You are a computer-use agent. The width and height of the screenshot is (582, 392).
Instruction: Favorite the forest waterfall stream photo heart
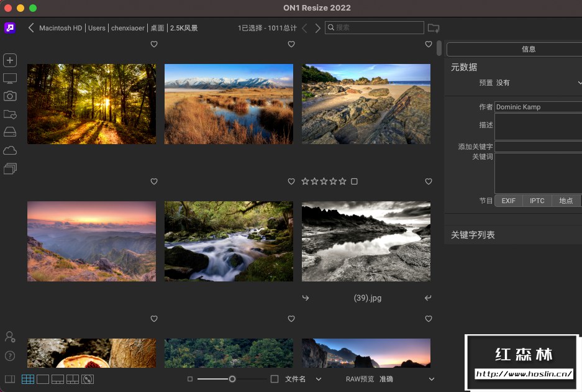click(x=291, y=181)
